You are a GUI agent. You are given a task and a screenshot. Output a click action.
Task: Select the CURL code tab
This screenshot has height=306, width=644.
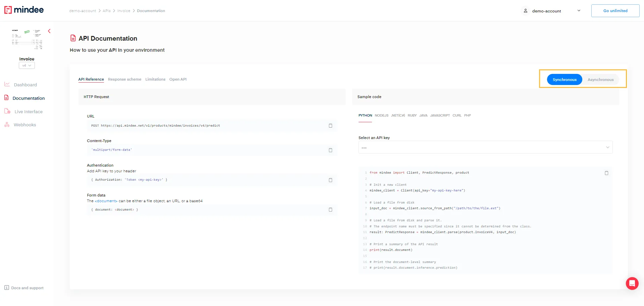[457, 116]
